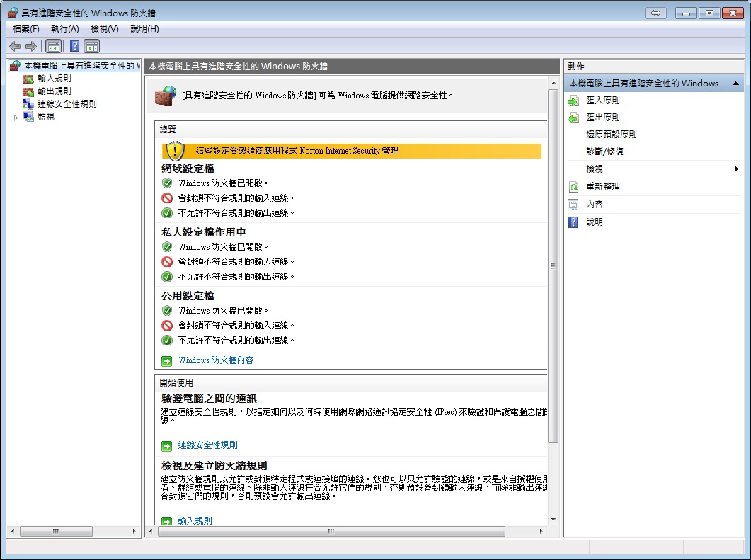The image size is (751, 560).
Task: Open the Windows 防火牆內容 link
Action: [x=216, y=360]
